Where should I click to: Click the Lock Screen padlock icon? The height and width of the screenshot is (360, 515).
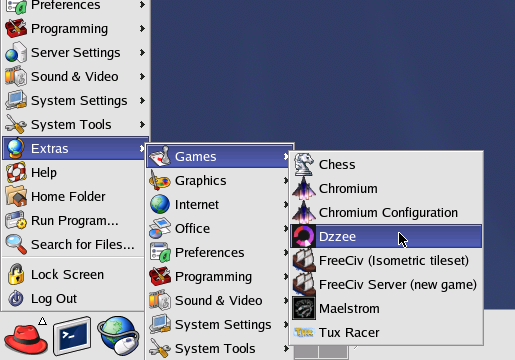(x=16, y=274)
